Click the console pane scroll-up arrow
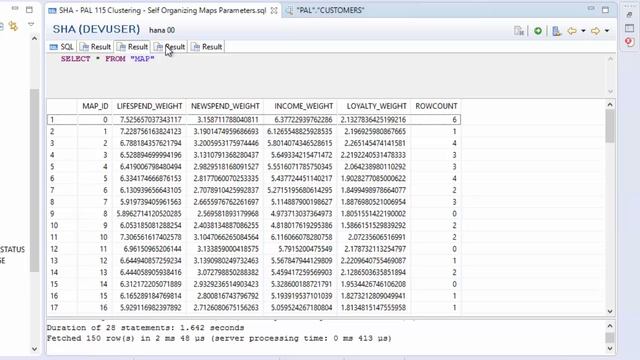 (610, 326)
